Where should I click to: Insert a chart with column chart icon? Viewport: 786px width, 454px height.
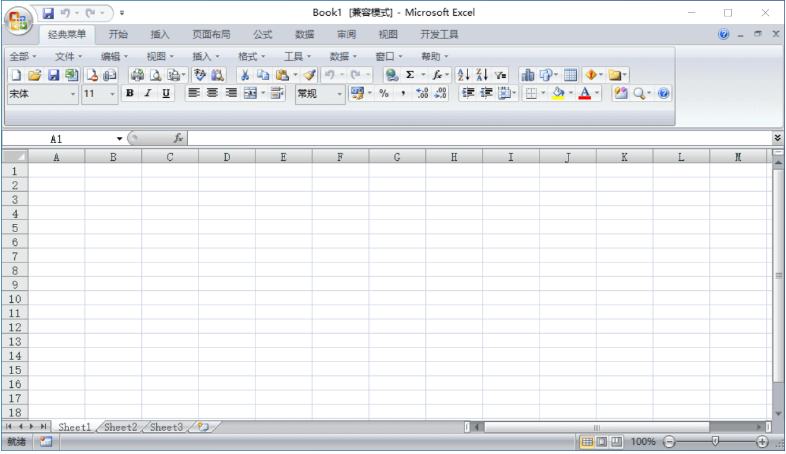[x=527, y=75]
